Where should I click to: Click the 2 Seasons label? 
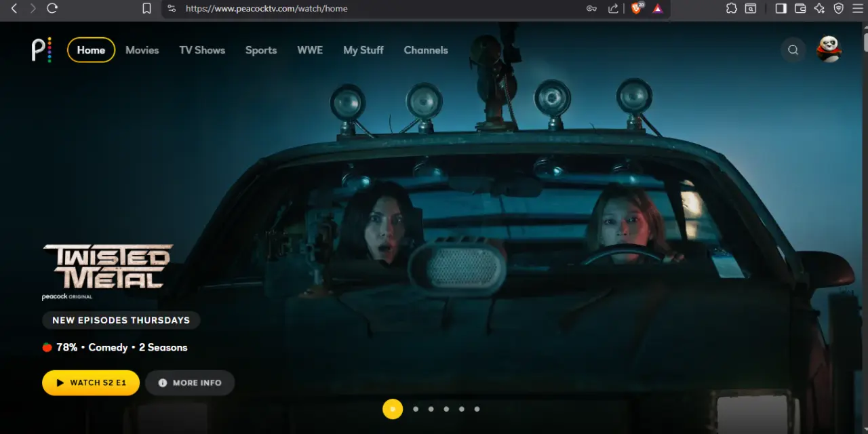tap(163, 347)
